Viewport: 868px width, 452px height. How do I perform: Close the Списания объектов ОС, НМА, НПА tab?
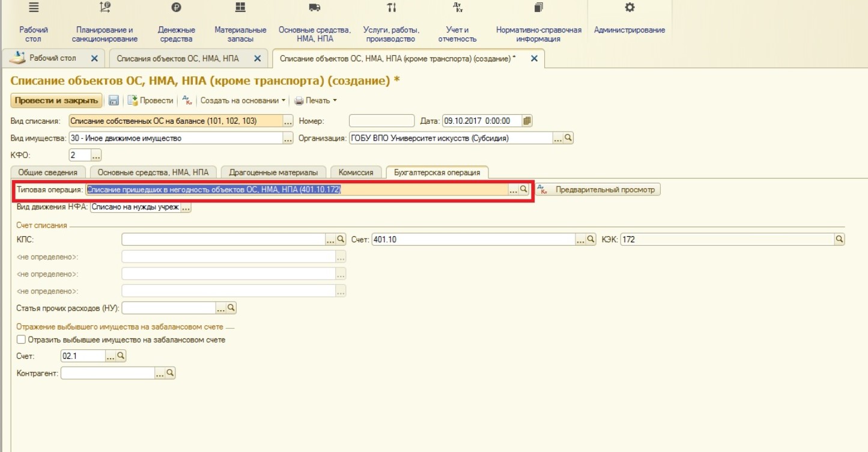tap(258, 58)
